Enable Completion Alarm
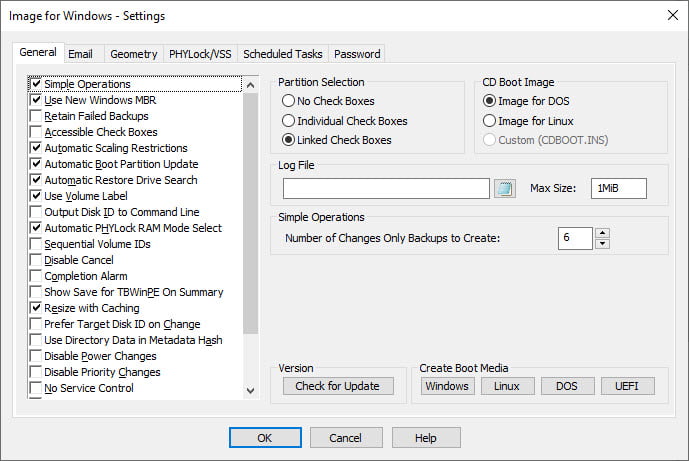 pyautogui.click(x=36, y=276)
